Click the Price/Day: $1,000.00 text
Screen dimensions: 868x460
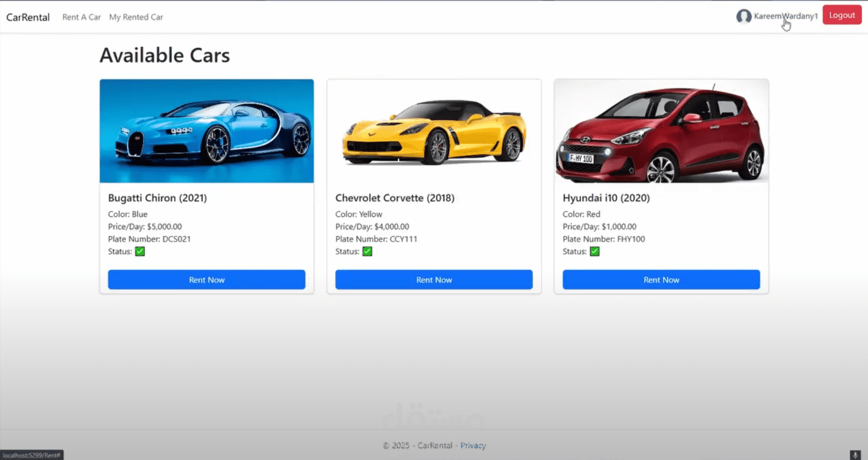click(600, 227)
